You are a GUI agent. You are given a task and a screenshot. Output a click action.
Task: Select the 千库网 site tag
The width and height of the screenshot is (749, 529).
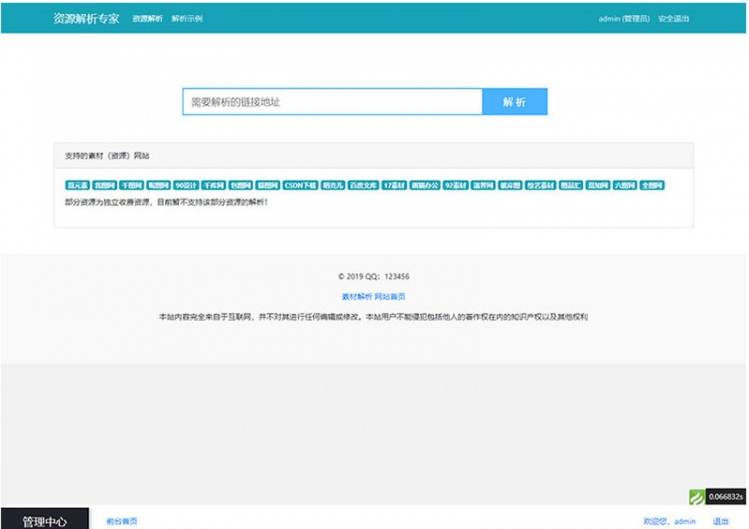[x=214, y=185]
